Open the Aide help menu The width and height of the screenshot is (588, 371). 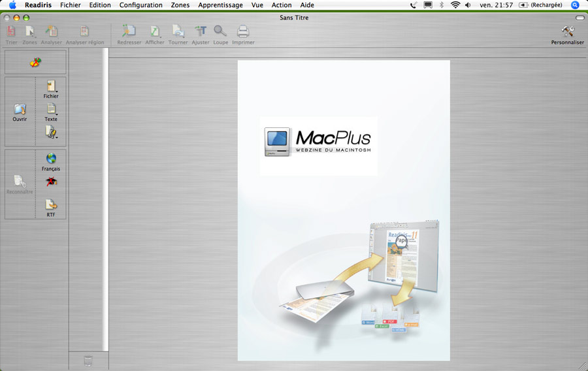(x=307, y=5)
